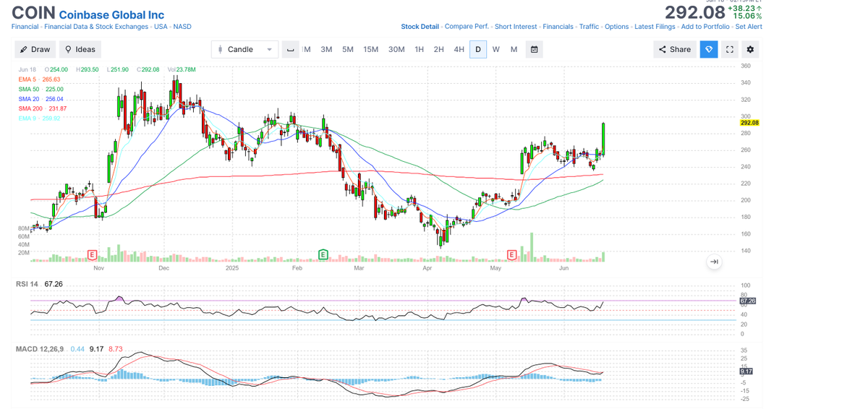
Task: Click the February green earnings E marker
Action: click(323, 254)
